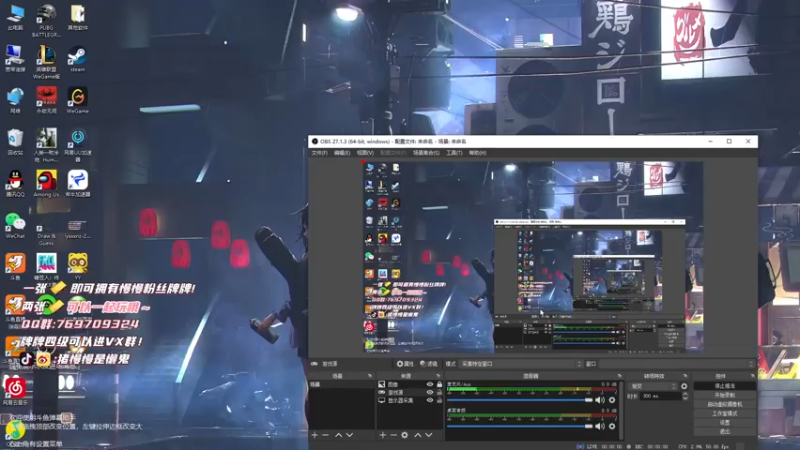This screenshot has height=450, width=800.
Task: Mute the 桌面音频 channel speaker
Action: click(x=600, y=426)
